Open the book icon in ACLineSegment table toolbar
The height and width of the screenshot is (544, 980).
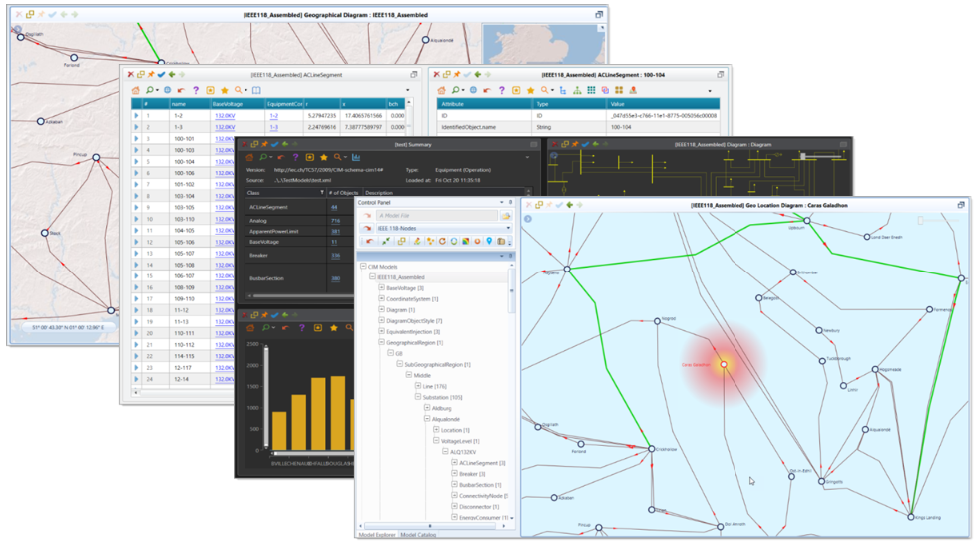coord(256,90)
